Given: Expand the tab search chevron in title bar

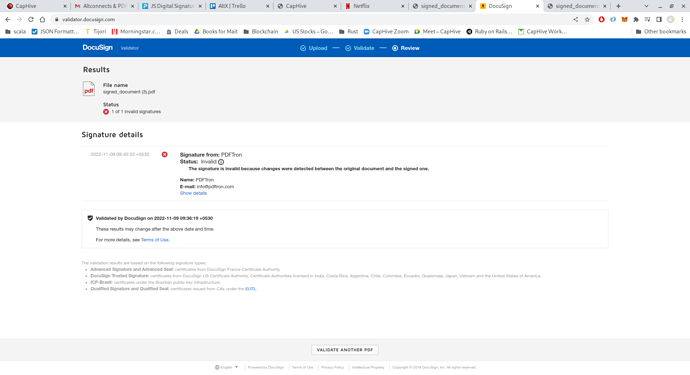Looking at the screenshot, I should click(646, 6).
